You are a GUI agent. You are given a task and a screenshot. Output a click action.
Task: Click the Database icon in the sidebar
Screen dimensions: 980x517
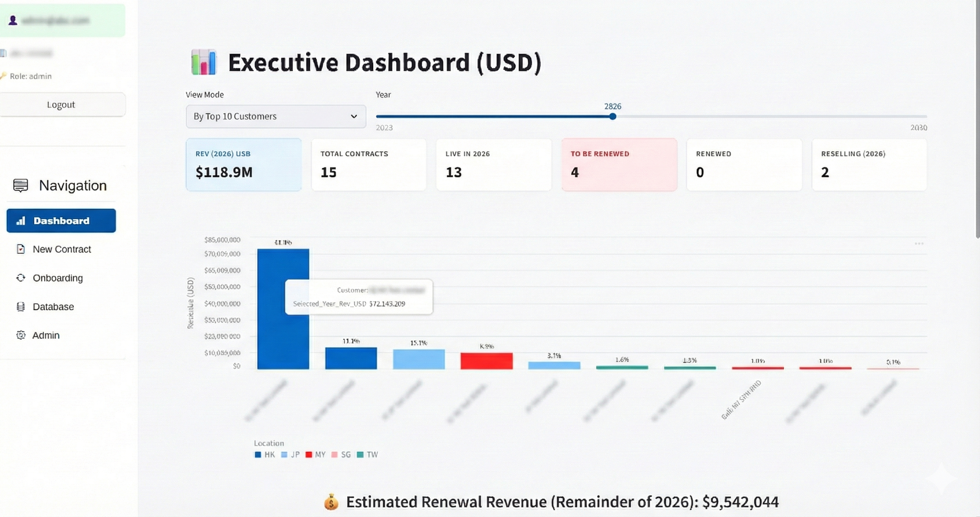click(21, 306)
